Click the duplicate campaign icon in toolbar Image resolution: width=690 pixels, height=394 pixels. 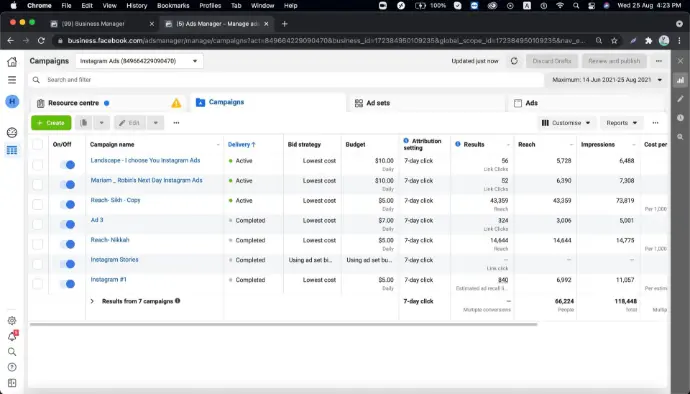click(84, 123)
